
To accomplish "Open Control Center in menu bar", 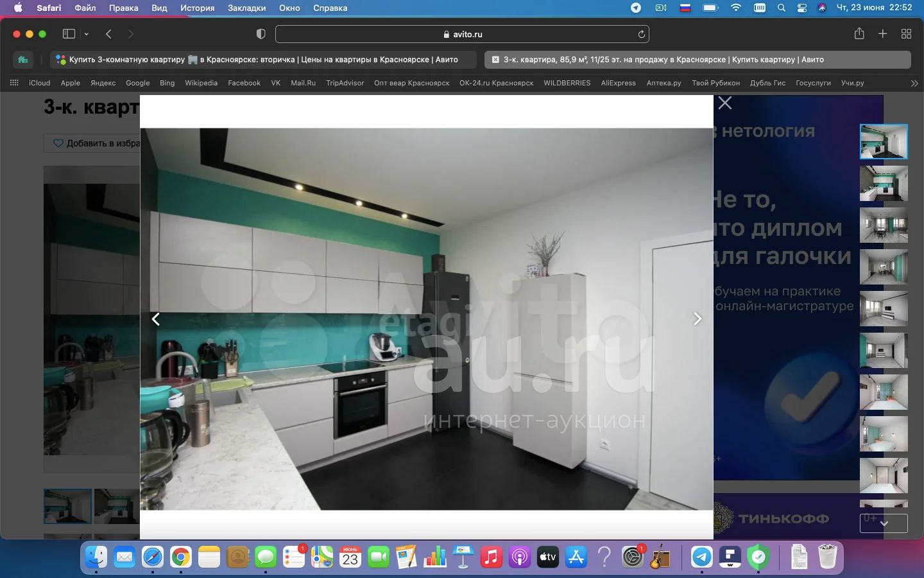I will coord(802,8).
